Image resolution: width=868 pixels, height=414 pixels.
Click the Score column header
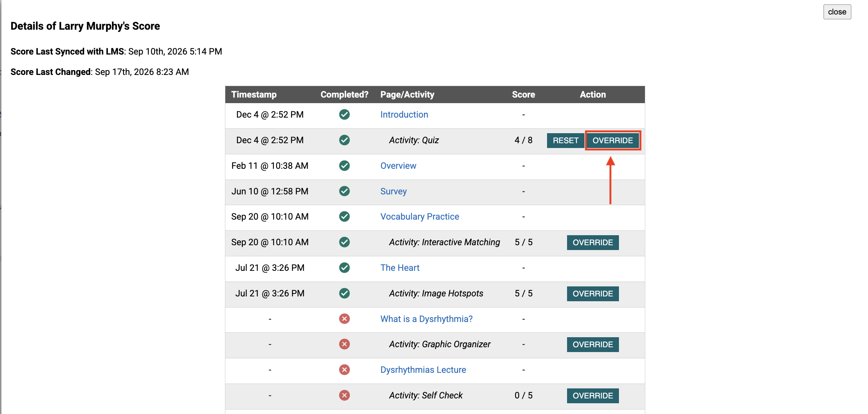(523, 95)
